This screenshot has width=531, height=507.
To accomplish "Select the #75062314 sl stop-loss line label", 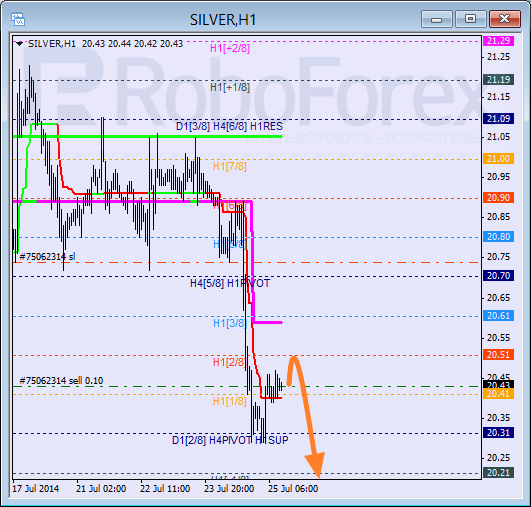I will pos(47,257).
